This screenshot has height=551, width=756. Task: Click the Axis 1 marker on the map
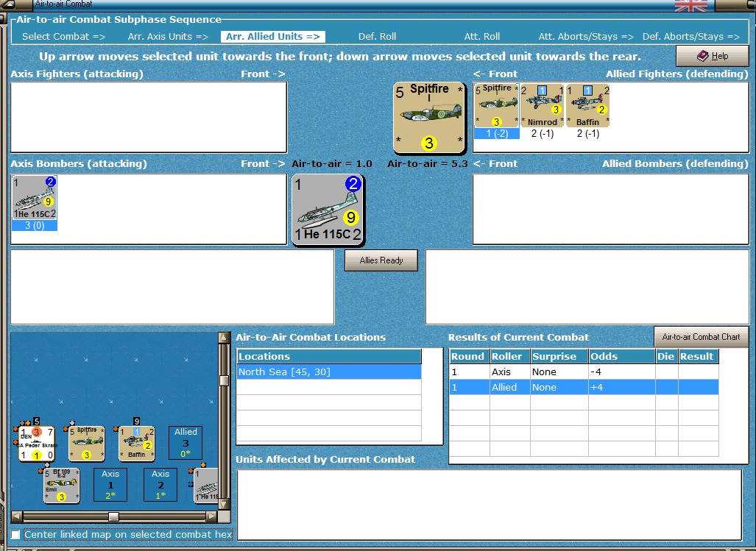click(x=110, y=485)
